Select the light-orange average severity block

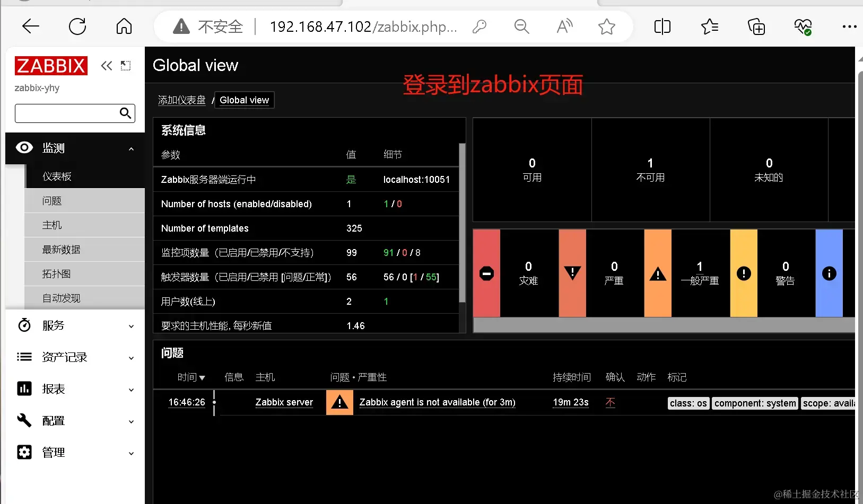point(658,273)
